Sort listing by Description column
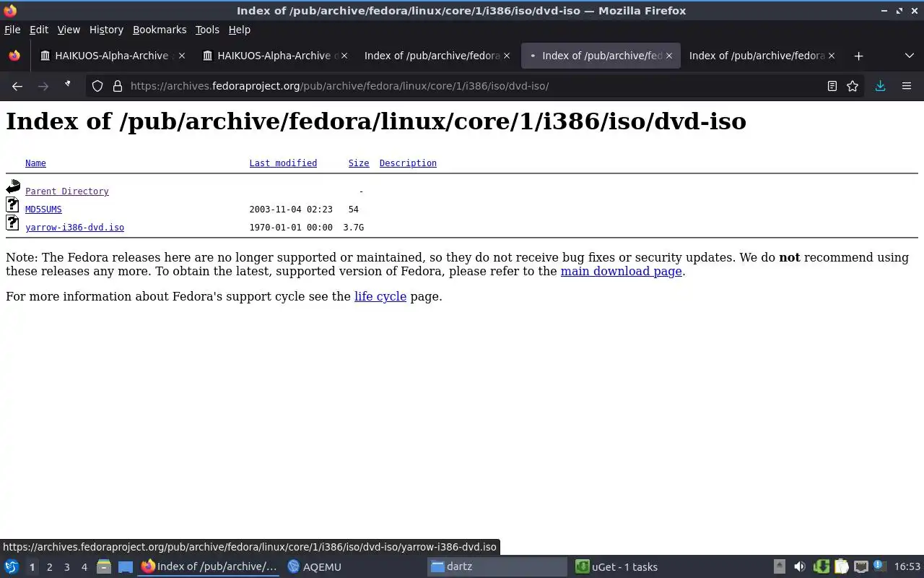Screen dimensions: 924x578 (408, 163)
